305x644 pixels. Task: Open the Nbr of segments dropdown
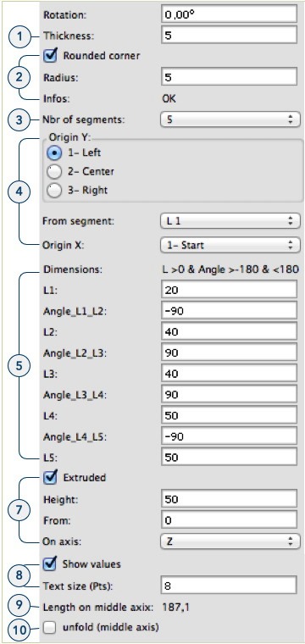click(x=230, y=120)
